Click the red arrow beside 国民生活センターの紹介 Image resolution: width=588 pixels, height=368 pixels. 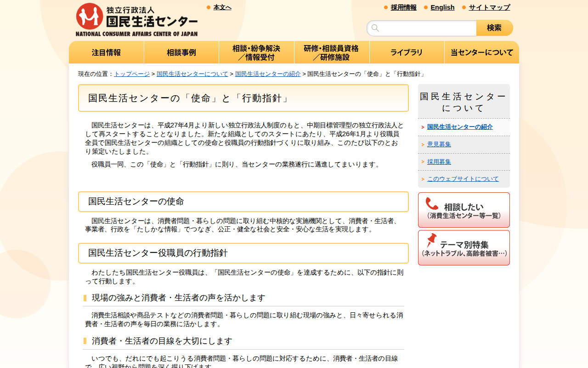click(x=423, y=127)
